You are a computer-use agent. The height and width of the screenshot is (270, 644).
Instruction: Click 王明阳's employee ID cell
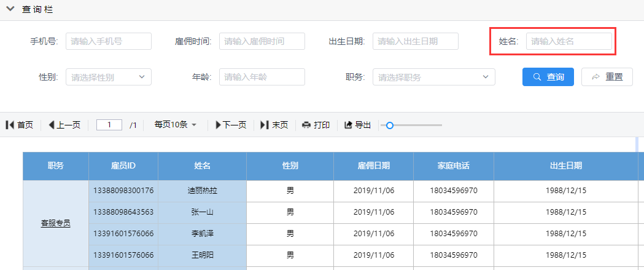tap(123, 255)
